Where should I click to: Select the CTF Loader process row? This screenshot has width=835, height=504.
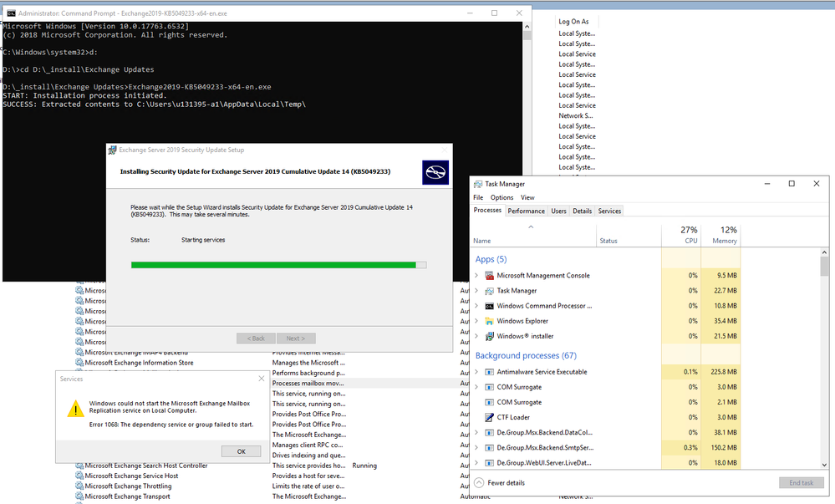pyautogui.click(x=605, y=417)
